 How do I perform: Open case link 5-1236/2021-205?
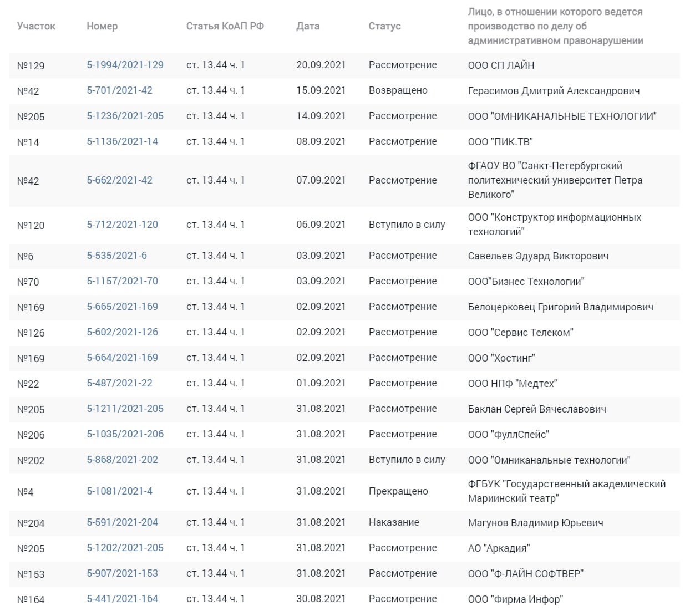[125, 116]
